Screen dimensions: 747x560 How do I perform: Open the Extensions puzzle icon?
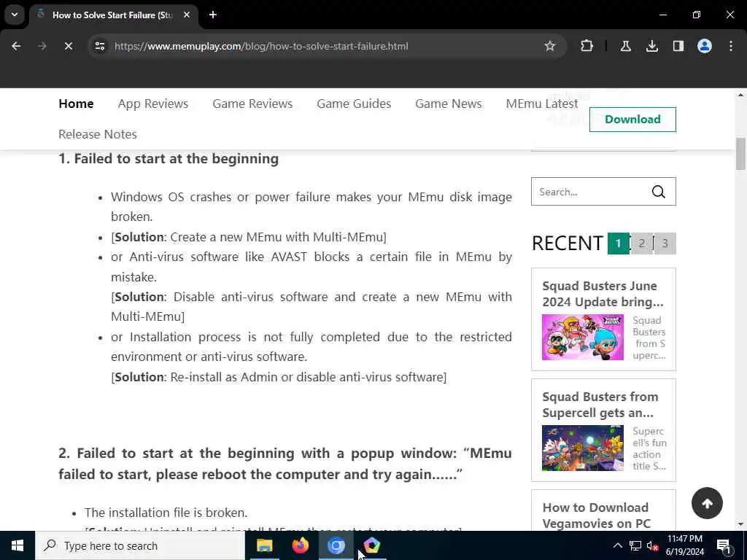point(587,46)
